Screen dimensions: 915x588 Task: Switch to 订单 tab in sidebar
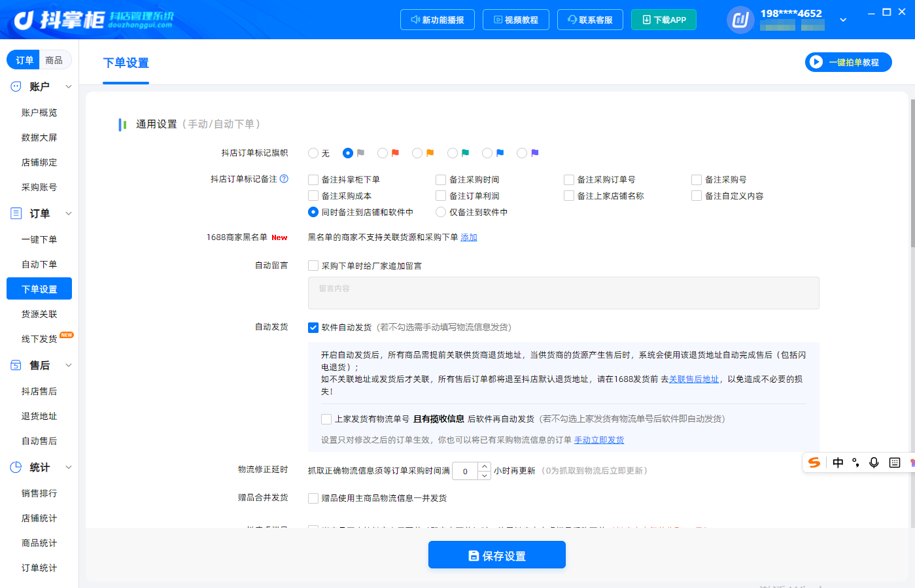(x=24, y=60)
